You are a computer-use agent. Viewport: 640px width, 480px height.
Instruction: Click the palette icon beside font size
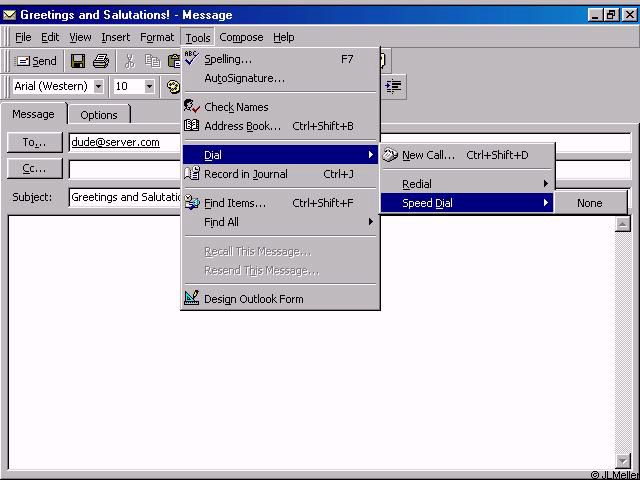coord(173,86)
